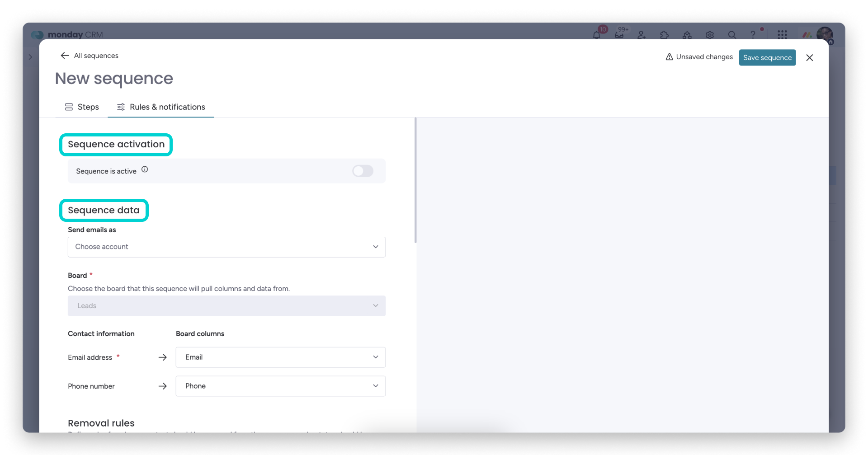Open the invite team members icon

tap(642, 35)
